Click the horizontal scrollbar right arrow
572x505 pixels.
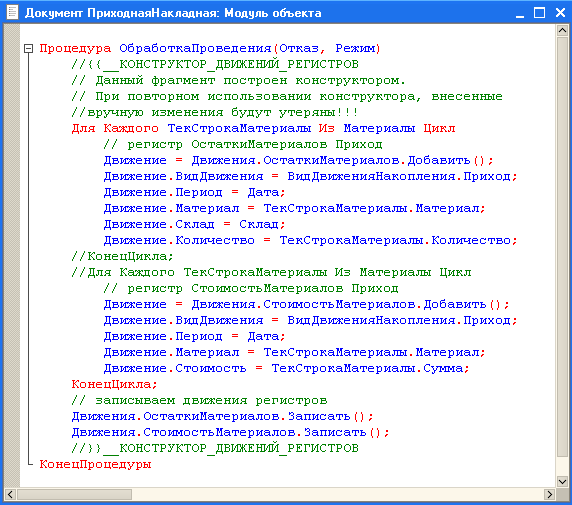pyautogui.click(x=549, y=494)
